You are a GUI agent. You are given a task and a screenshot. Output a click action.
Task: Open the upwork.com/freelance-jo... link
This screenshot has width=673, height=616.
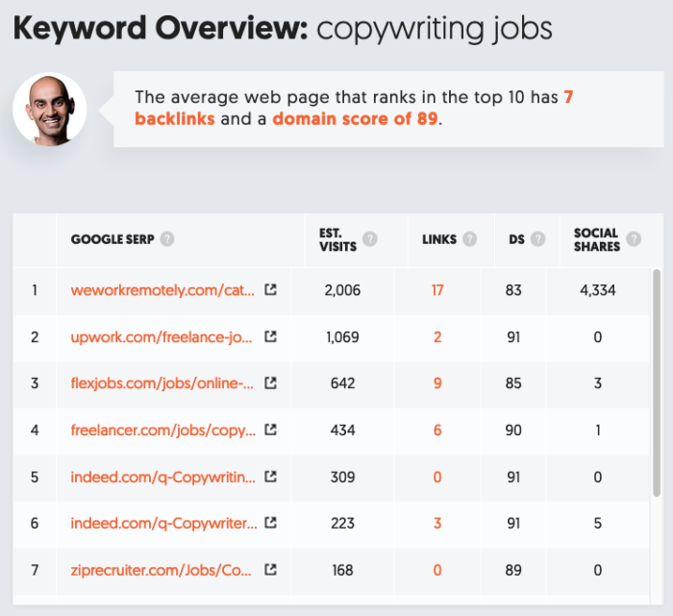click(x=161, y=336)
